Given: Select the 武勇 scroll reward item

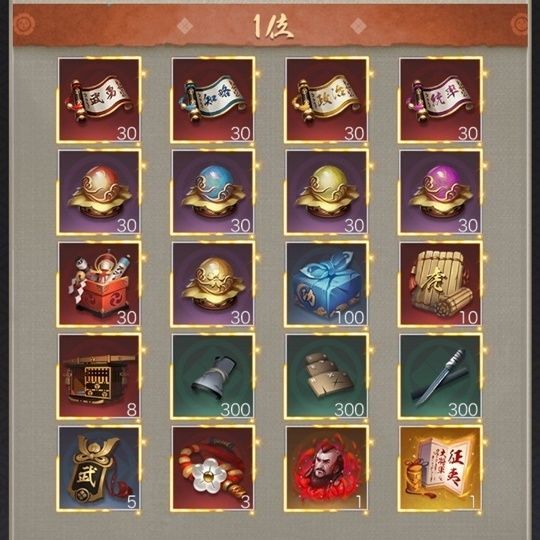Looking at the screenshot, I should point(99,100).
